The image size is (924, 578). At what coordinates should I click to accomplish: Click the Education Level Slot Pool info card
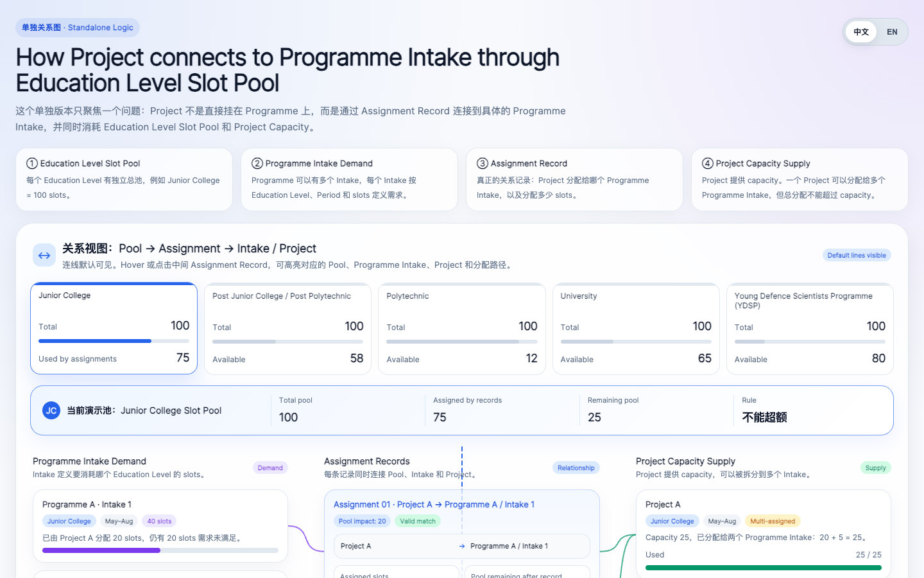point(124,180)
